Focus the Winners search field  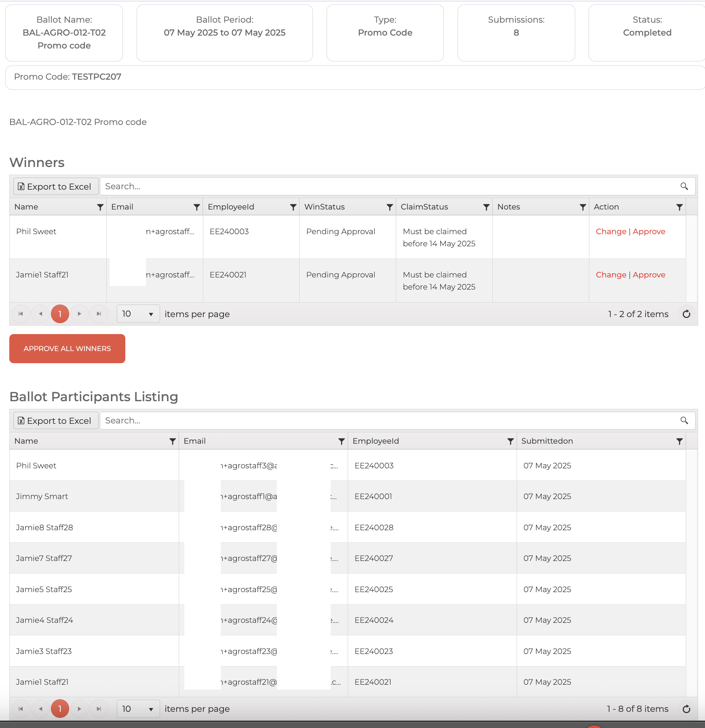pyautogui.click(x=388, y=186)
